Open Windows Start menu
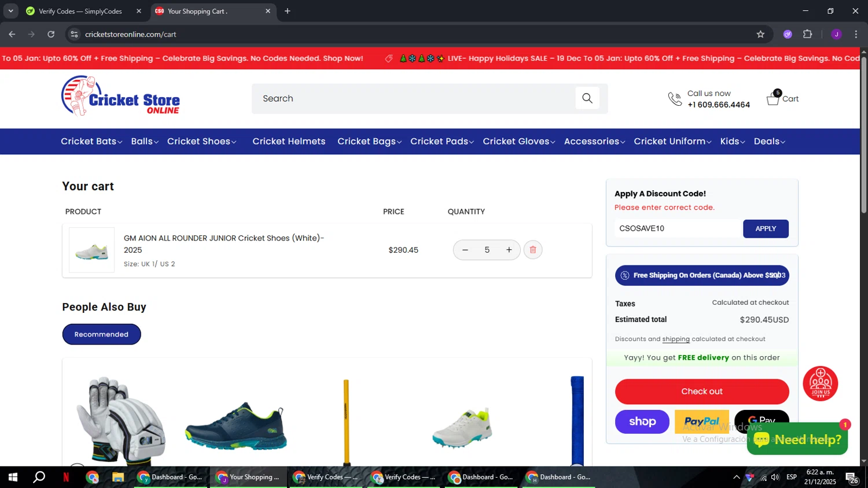The height and width of the screenshot is (488, 868). click(x=13, y=477)
